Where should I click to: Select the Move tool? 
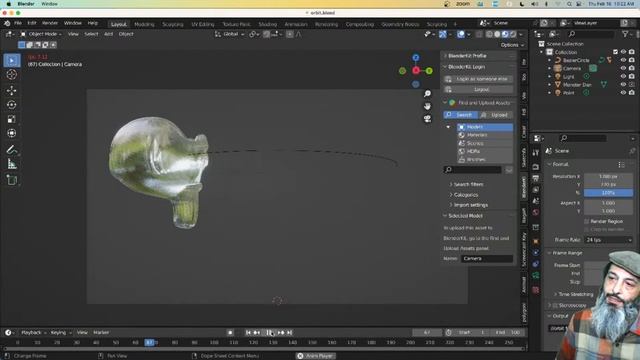click(12, 91)
